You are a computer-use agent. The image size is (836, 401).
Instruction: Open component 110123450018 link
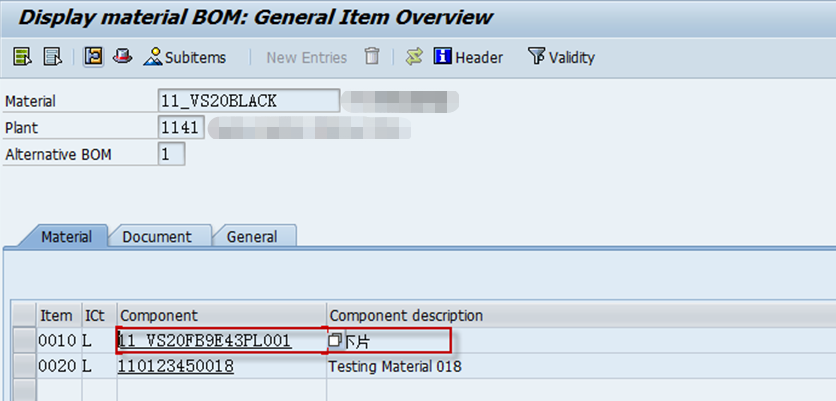177,367
